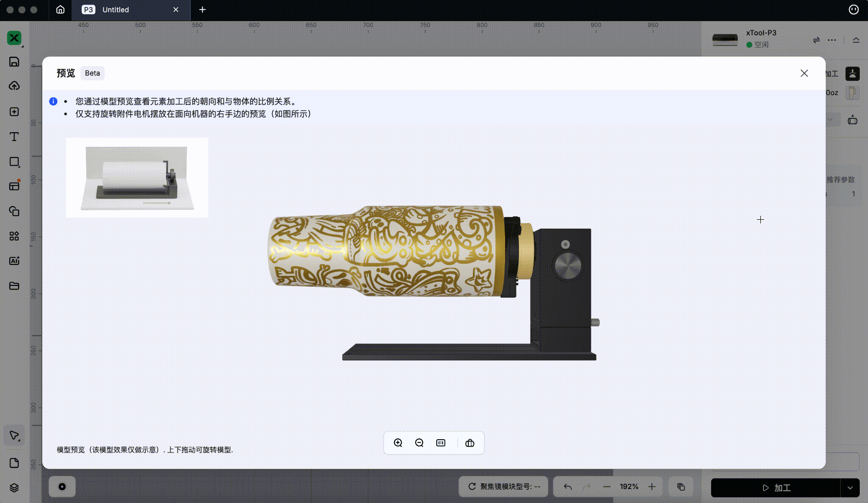Expand the dropdown arrow beside 加工 button

click(x=850, y=488)
